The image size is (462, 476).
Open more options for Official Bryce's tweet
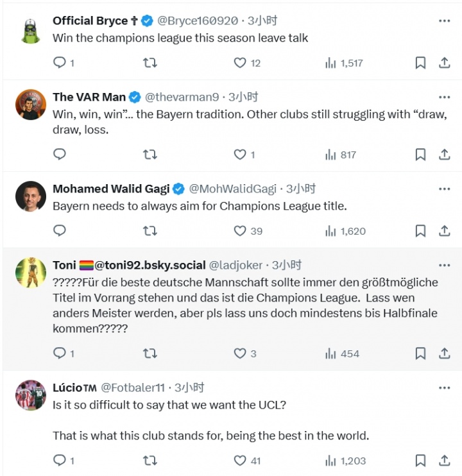[444, 21]
